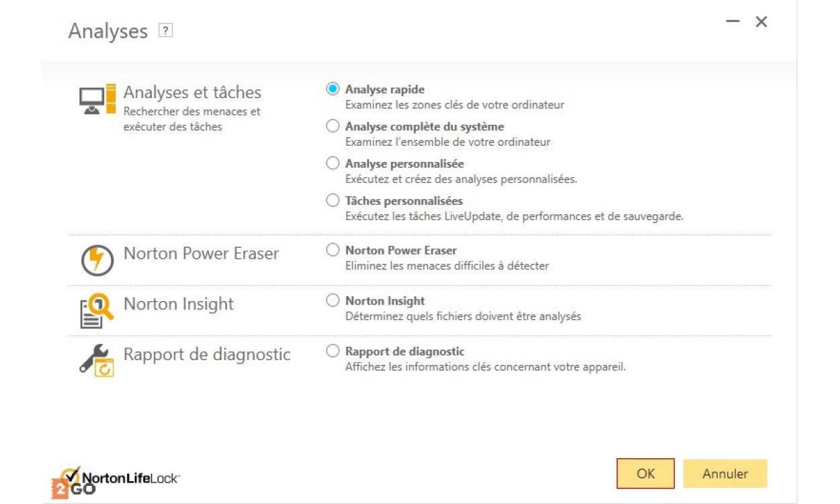Image resolution: width=840 pixels, height=504 pixels.
Task: Click the Analyses et tâches computer icon
Action: [97, 100]
